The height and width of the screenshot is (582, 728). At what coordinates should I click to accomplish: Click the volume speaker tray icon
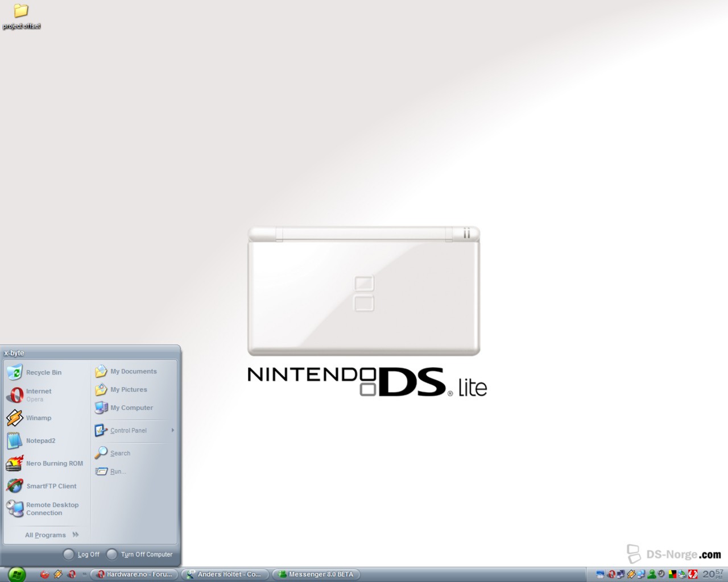(x=661, y=574)
